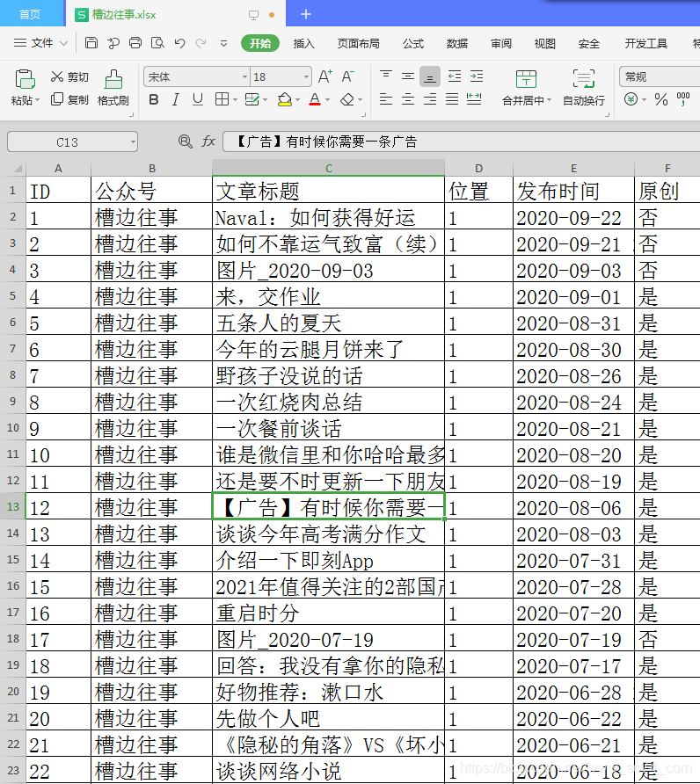Toggle Italic formatting
This screenshot has width=700, height=784.
175,99
